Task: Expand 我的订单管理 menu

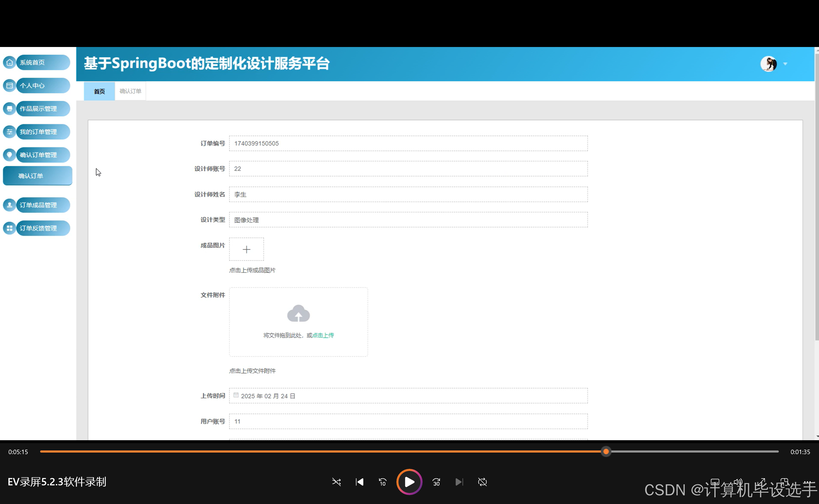Action: pos(43,132)
